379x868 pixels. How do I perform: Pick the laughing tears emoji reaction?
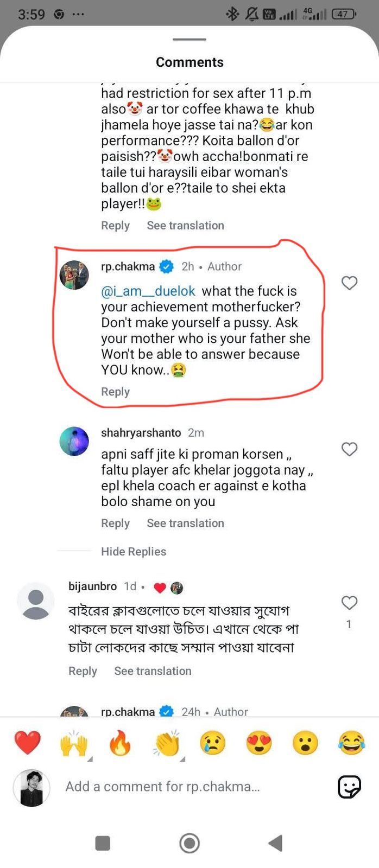pos(351,743)
